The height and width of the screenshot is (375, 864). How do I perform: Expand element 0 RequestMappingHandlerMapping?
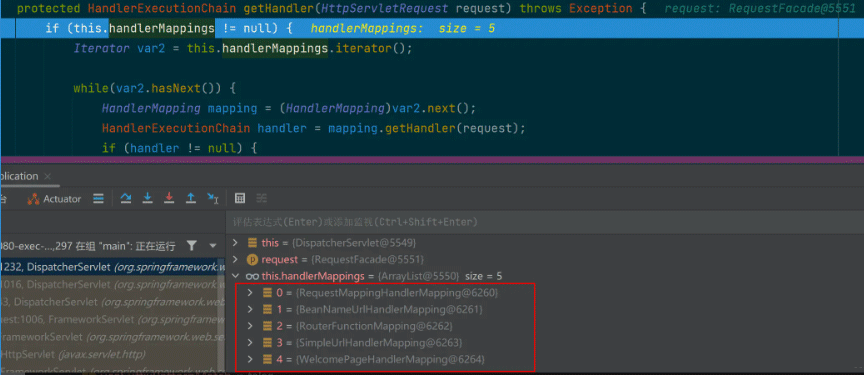tap(251, 293)
